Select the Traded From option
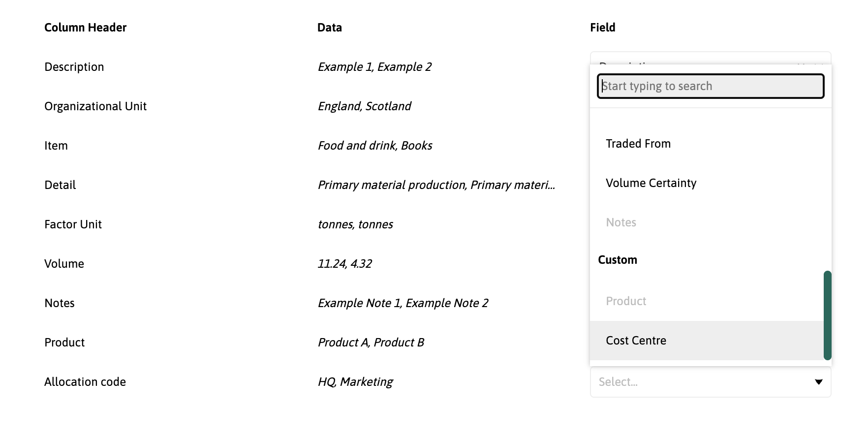 point(638,144)
